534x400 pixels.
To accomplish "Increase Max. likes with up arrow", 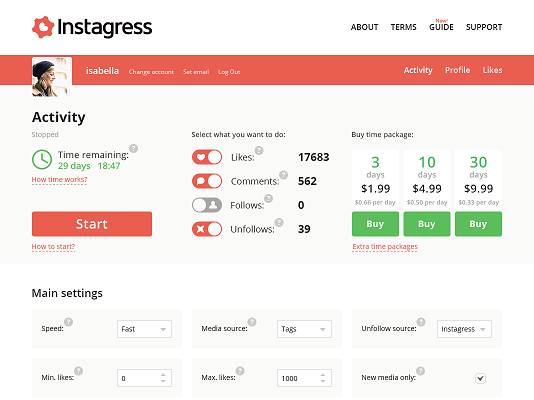I will 323,375.
